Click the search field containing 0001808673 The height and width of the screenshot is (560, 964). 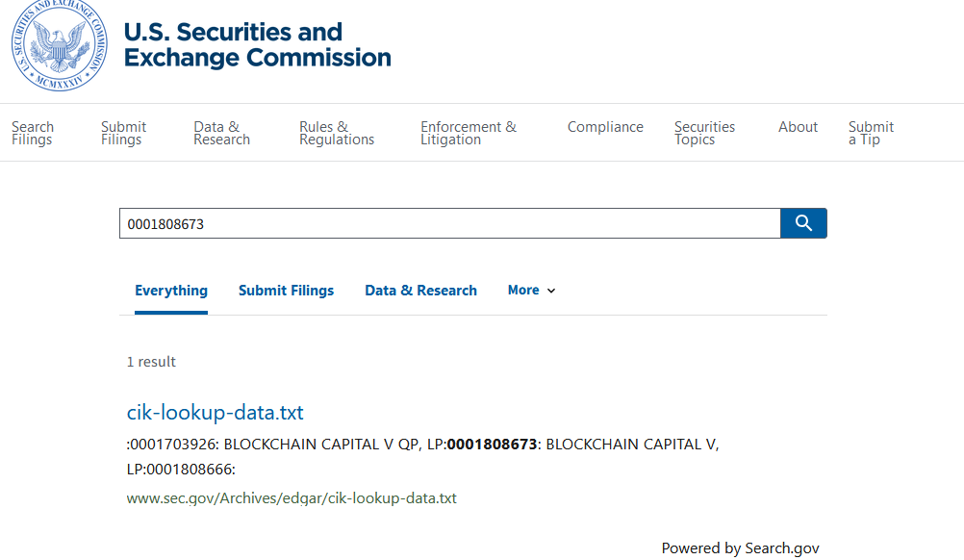450,223
